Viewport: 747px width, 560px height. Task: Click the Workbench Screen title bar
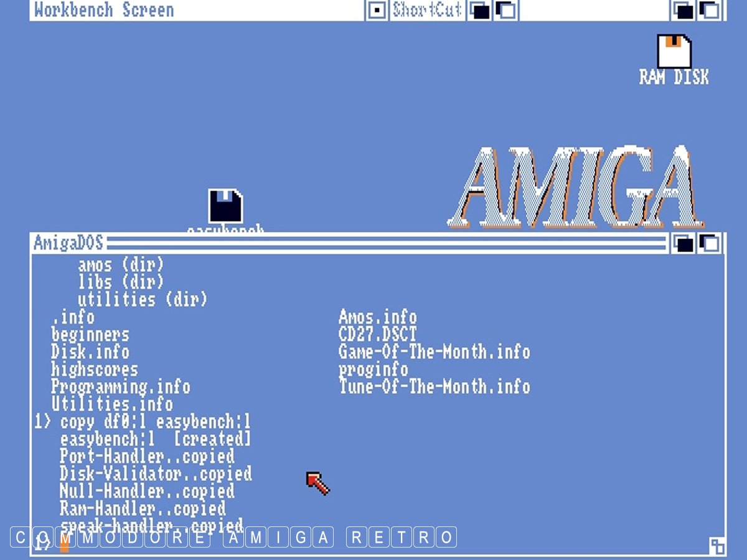187,10
